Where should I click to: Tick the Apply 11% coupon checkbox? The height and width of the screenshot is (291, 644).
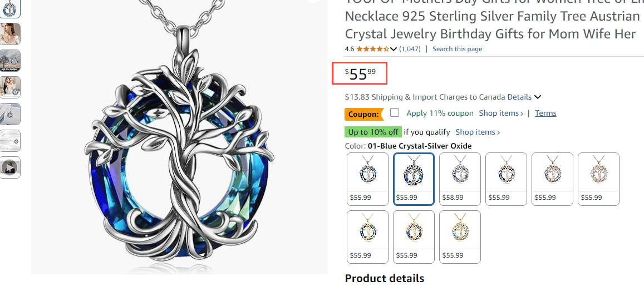pos(395,112)
